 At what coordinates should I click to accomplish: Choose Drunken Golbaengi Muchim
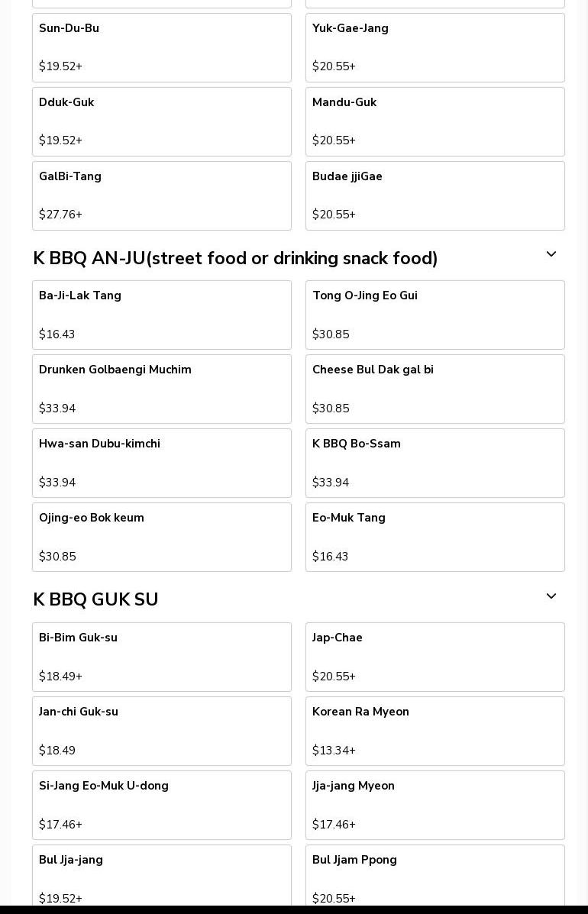[161, 389]
